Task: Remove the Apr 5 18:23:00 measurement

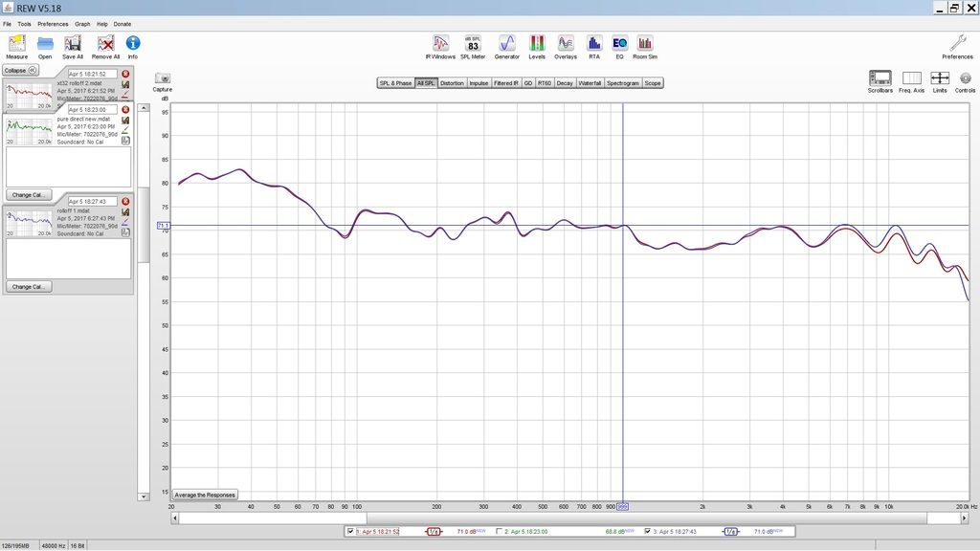Action: [x=125, y=109]
